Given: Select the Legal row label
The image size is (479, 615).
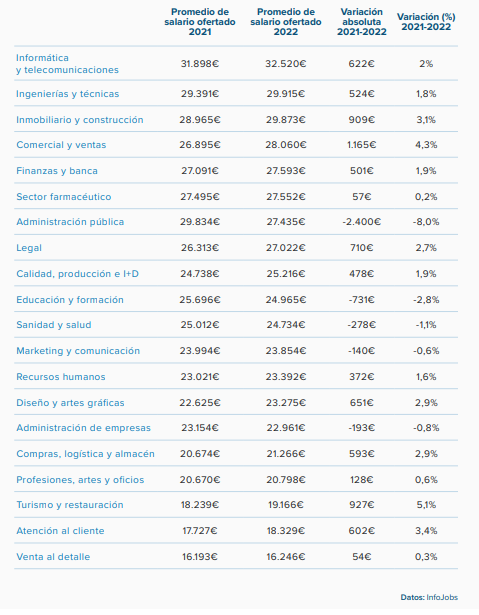Looking at the screenshot, I should (x=29, y=248).
